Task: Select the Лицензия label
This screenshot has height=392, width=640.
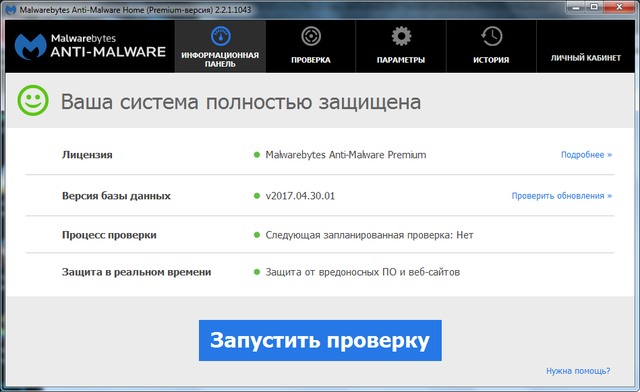Action: click(x=87, y=155)
